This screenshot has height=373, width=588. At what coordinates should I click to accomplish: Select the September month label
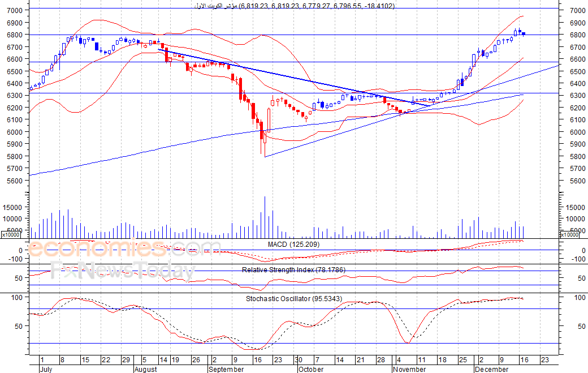click(x=226, y=369)
